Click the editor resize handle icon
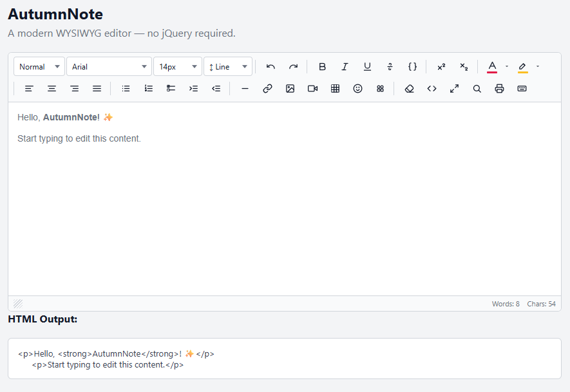Viewport: 570px width, 392px height. (x=18, y=304)
